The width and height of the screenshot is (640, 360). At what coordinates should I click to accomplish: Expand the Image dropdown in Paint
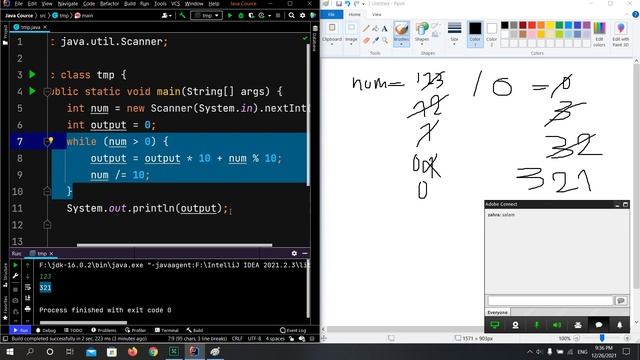pos(351,44)
